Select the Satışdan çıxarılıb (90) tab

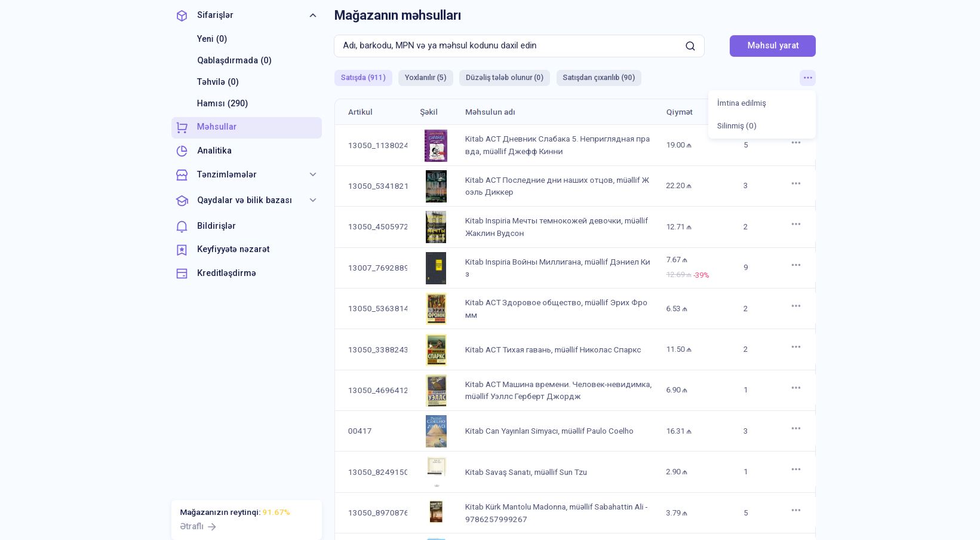pos(599,78)
